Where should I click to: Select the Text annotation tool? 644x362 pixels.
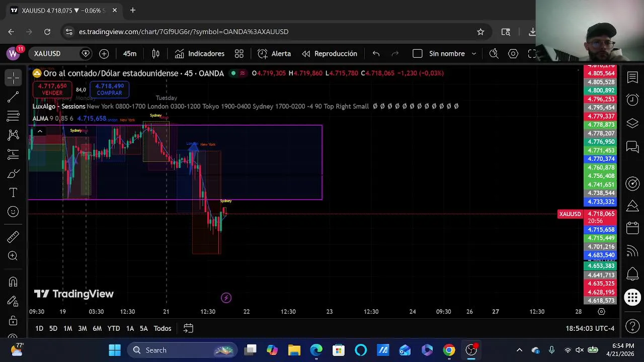click(x=13, y=193)
